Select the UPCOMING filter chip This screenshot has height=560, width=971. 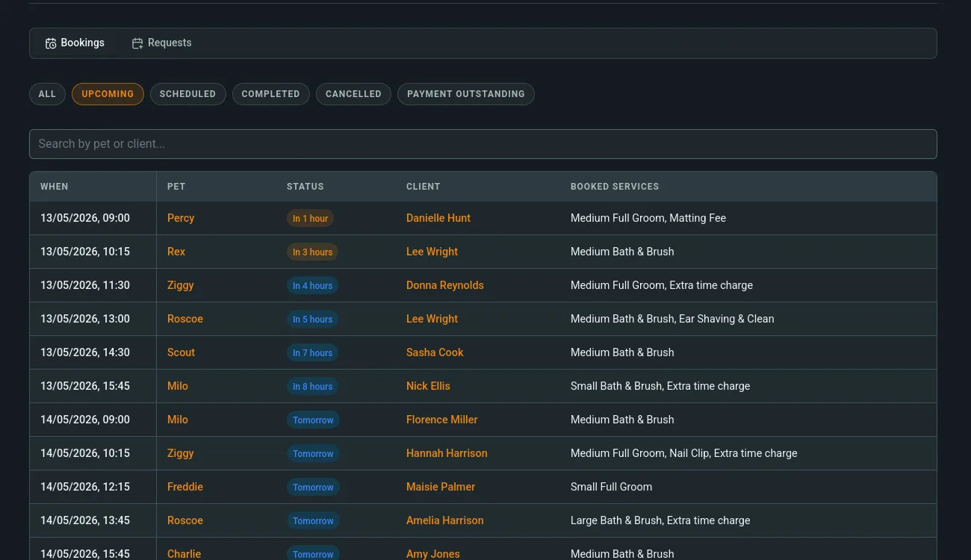(x=108, y=94)
